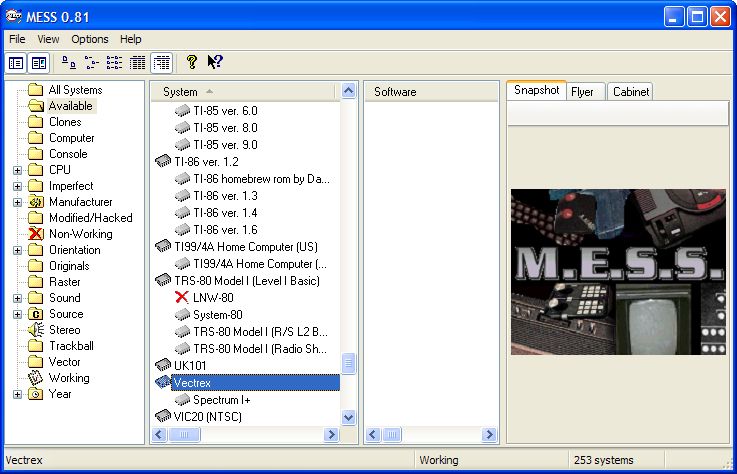This screenshot has width=737, height=474.
Task: Open the Options menu
Action: pyautogui.click(x=90, y=39)
